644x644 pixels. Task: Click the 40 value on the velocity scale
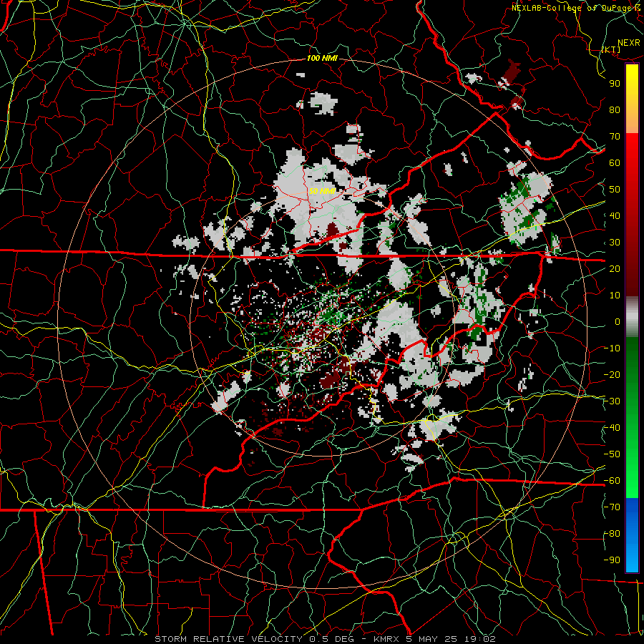pyautogui.click(x=615, y=215)
